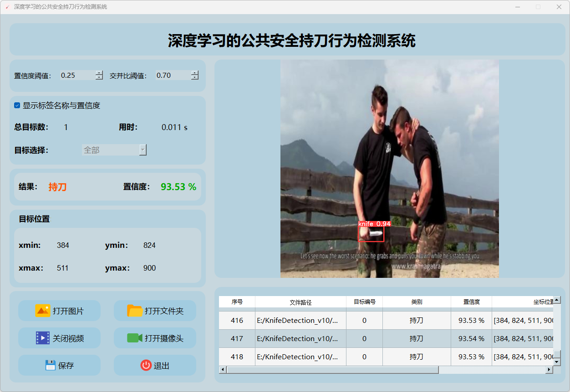Click the table's horizontal scrollbar thumb
570x392 pixels.
[x=332, y=370]
